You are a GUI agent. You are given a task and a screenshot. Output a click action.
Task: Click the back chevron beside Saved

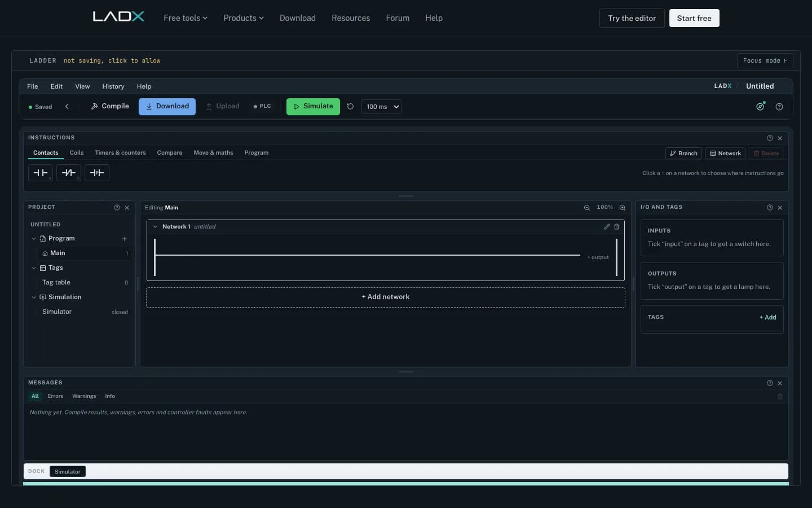pyautogui.click(x=67, y=107)
